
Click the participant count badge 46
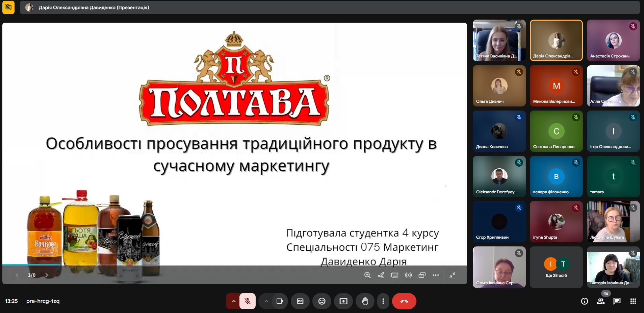[x=606, y=293]
